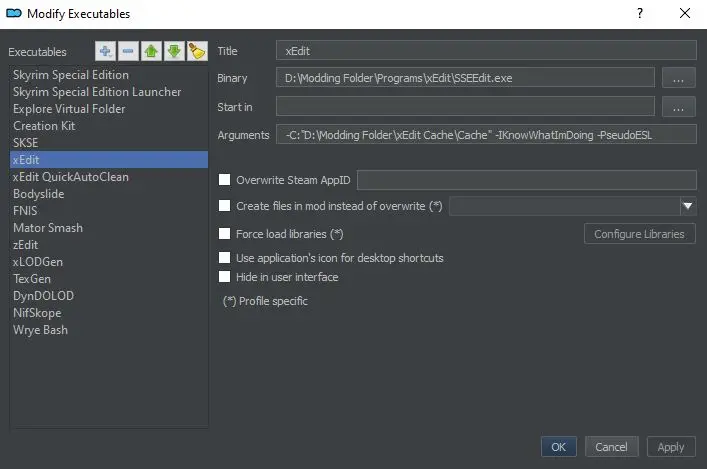Select the highlighted xEdit entry
This screenshot has height=469, width=707.
pos(109,160)
